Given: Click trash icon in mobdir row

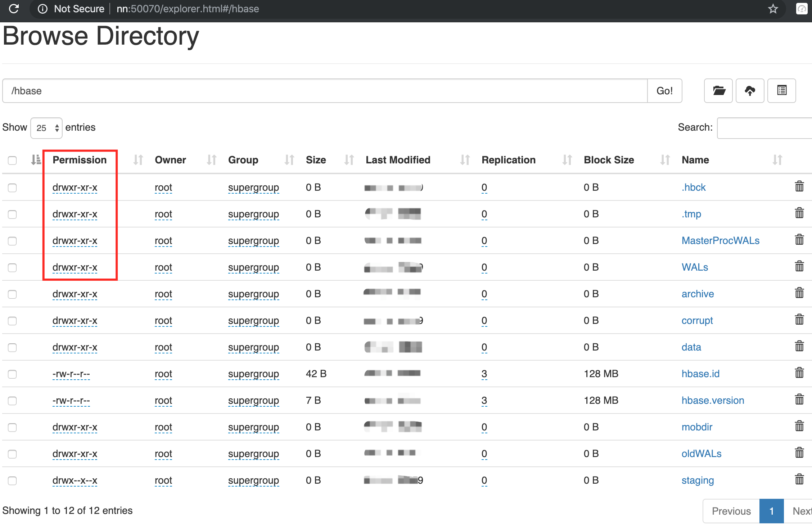Looking at the screenshot, I should click(799, 426).
